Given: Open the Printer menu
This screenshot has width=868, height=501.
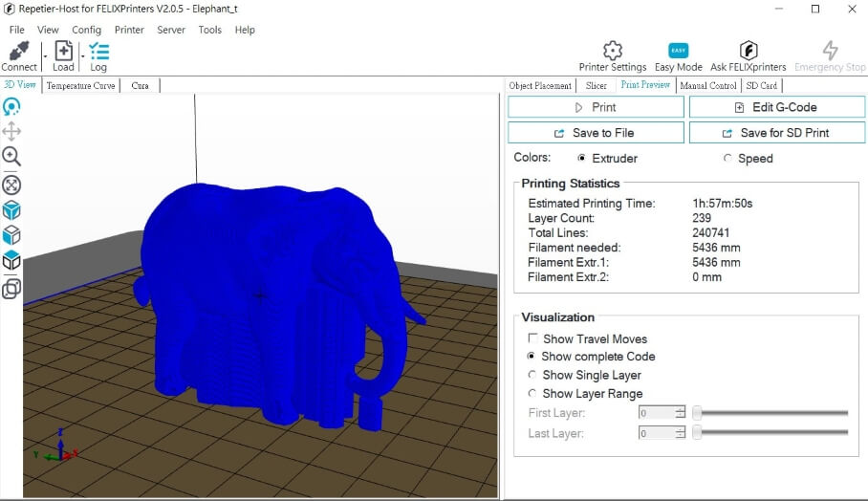Looking at the screenshot, I should 129,30.
